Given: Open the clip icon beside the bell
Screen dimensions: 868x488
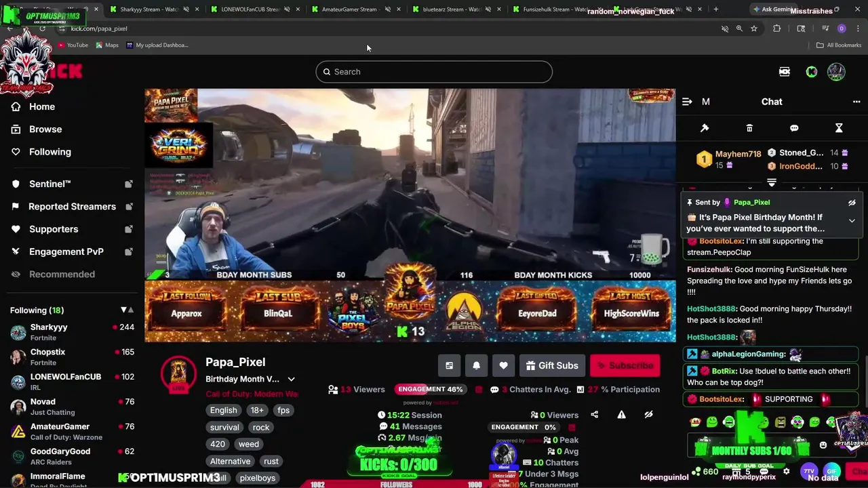Looking at the screenshot, I should coord(449,365).
